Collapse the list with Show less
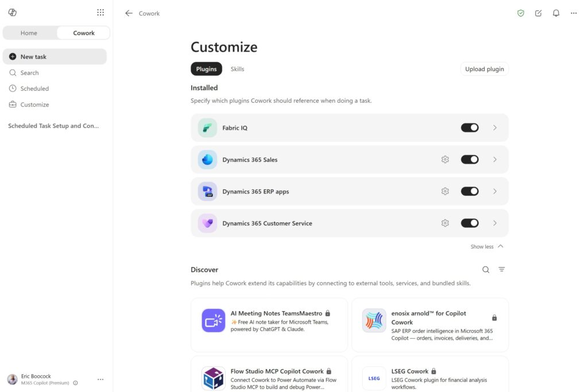The height and width of the screenshot is (392, 588). click(x=487, y=247)
